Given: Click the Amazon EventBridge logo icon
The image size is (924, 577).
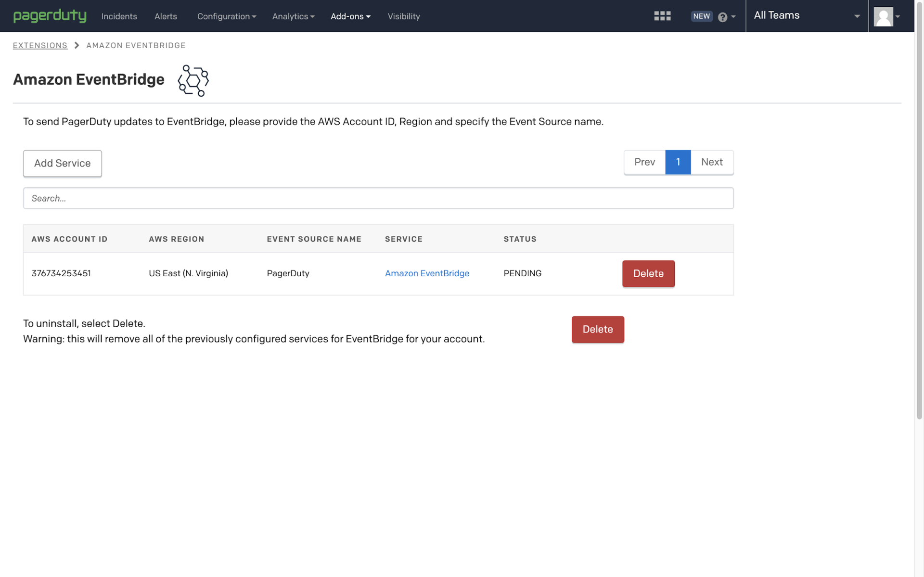Looking at the screenshot, I should (193, 80).
